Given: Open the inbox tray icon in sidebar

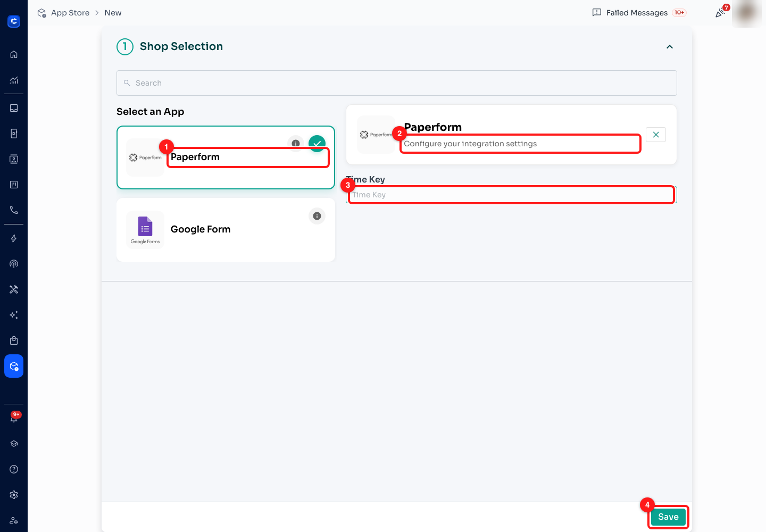Looking at the screenshot, I should (14, 108).
